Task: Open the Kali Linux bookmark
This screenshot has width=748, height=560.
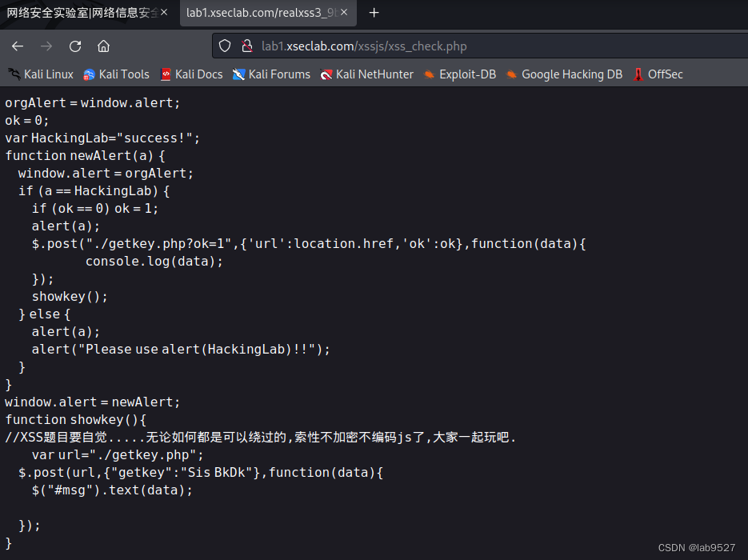Action: coord(41,74)
